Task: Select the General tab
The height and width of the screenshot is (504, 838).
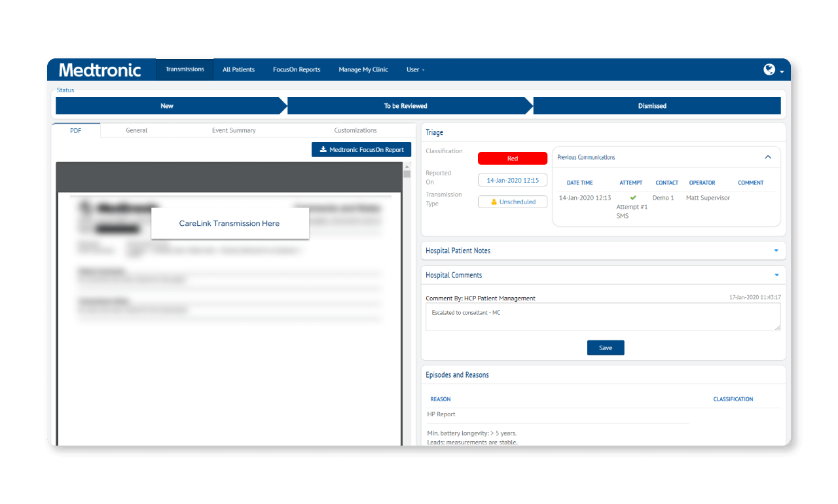Action: pyautogui.click(x=136, y=130)
